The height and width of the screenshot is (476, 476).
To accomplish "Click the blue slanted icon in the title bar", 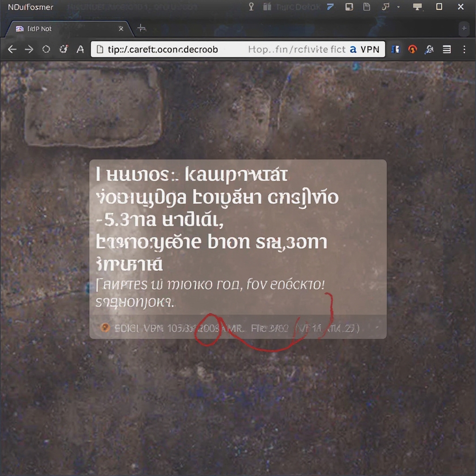I will (x=331, y=7).
